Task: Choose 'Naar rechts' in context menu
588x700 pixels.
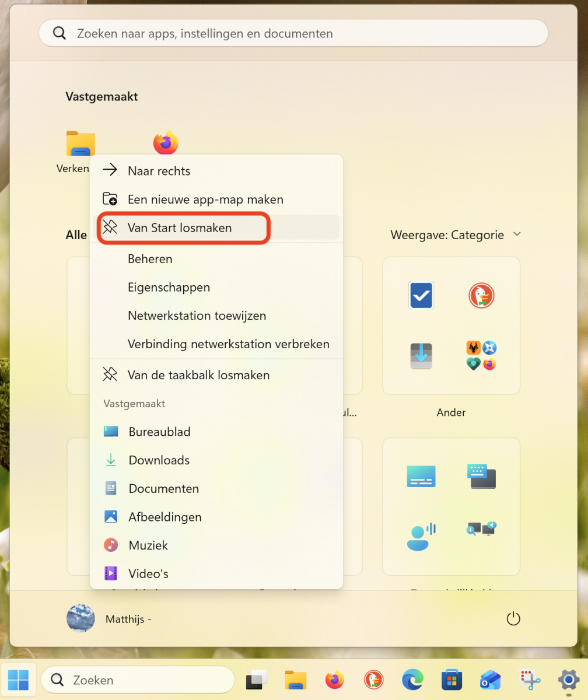Action: coord(159,171)
